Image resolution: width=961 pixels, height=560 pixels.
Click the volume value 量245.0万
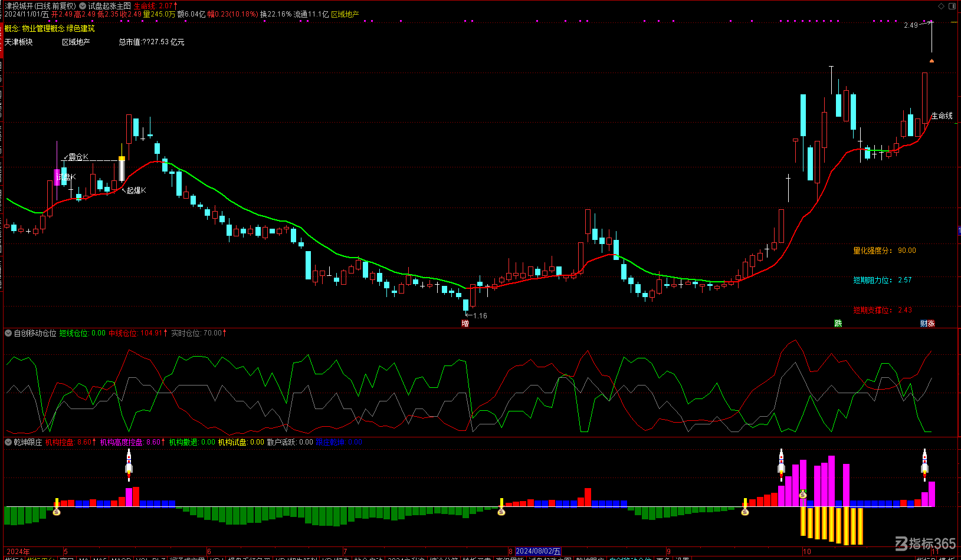coord(159,14)
